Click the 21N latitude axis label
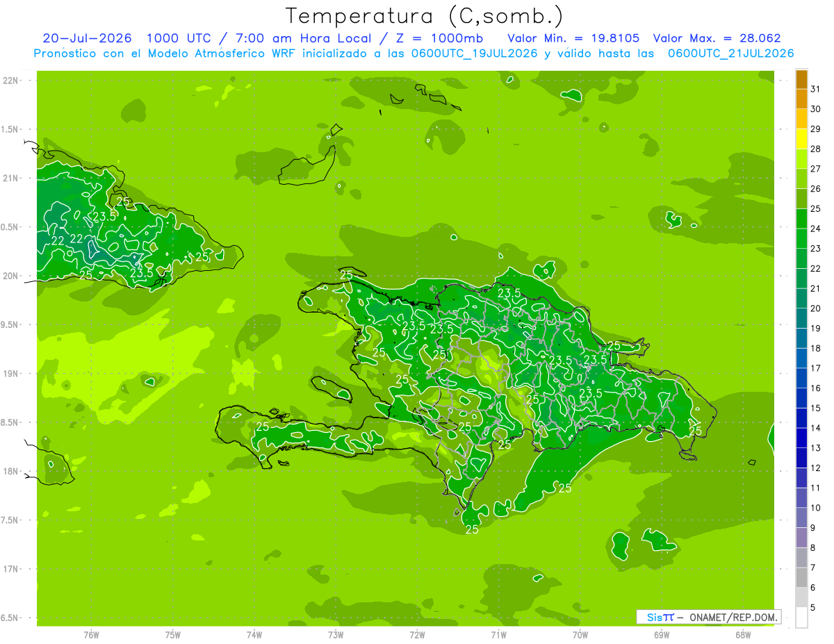 (11, 178)
